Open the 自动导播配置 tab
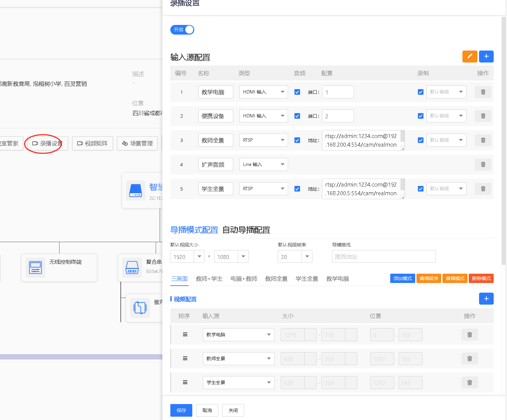 246,230
